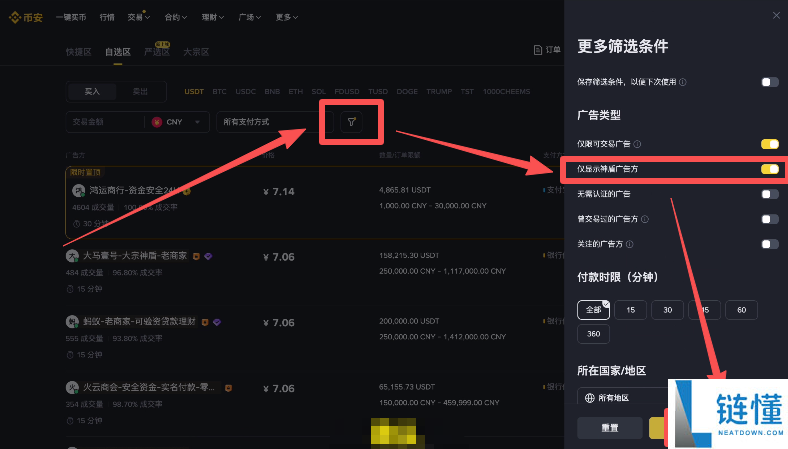Select ETH coin filter
The image size is (788, 449).
296,92
